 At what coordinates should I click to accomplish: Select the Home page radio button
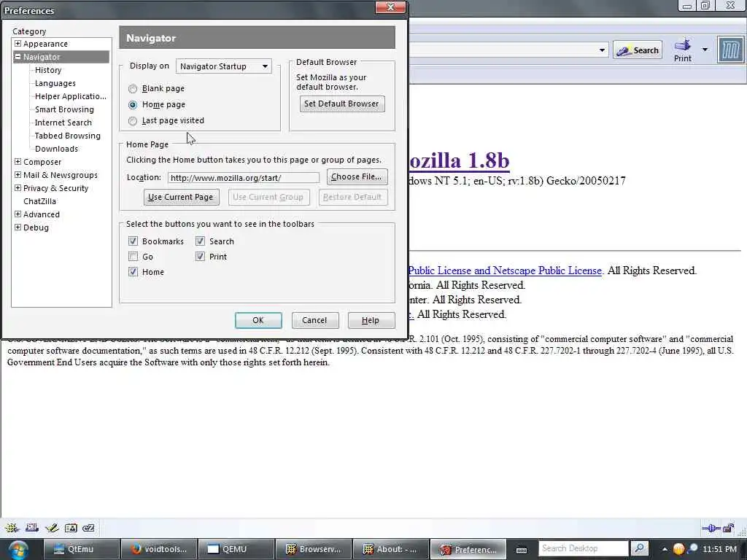[x=133, y=105]
